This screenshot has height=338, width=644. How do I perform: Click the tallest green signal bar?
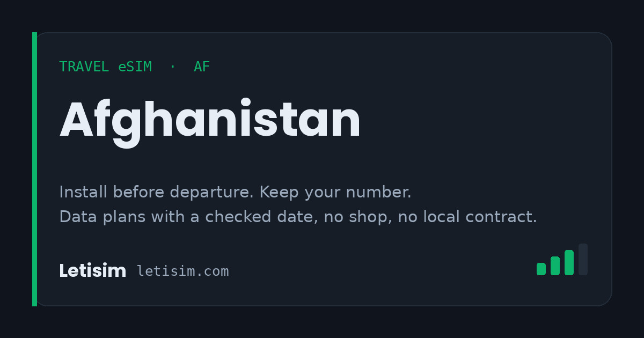tap(569, 262)
